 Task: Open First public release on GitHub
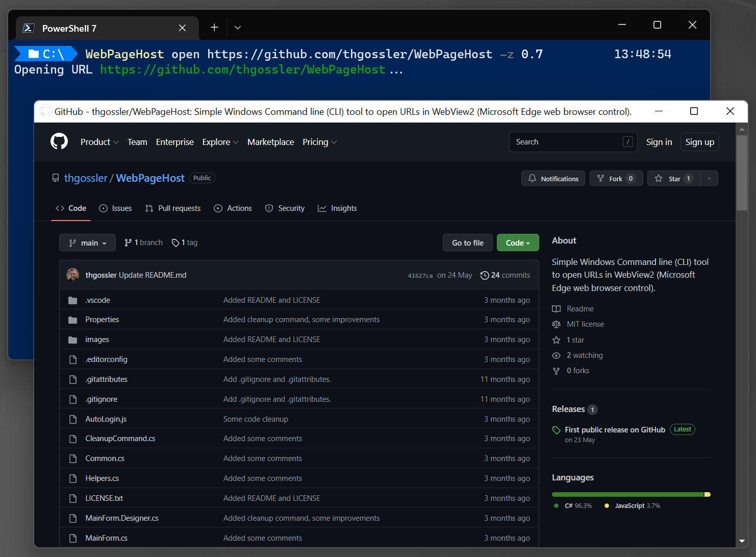click(615, 430)
